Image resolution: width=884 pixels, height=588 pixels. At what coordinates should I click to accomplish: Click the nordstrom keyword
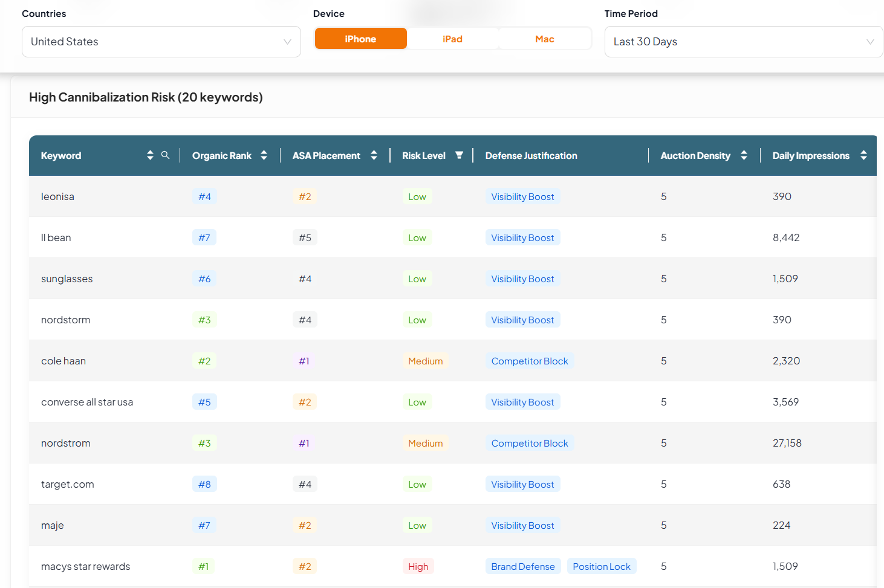(x=66, y=443)
